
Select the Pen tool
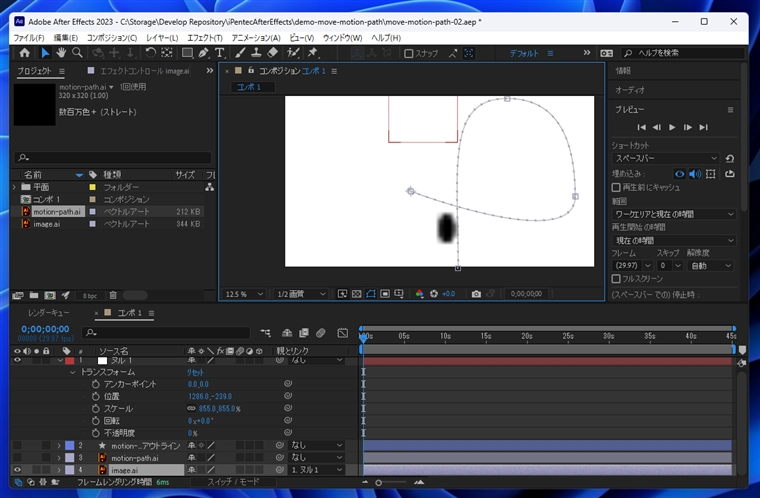pyautogui.click(x=203, y=53)
